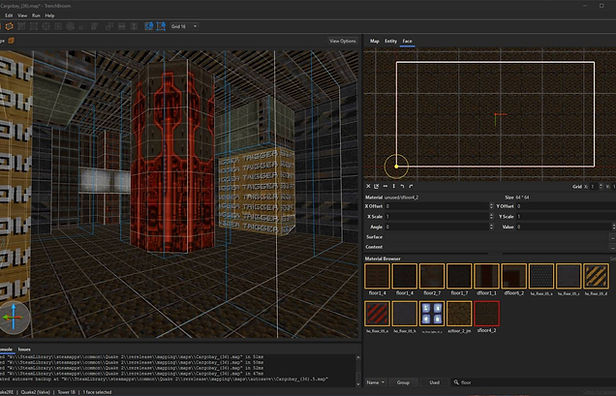Flip the UV horizontally in the UV editor
Screen dimensions: 616x396
[385, 186]
